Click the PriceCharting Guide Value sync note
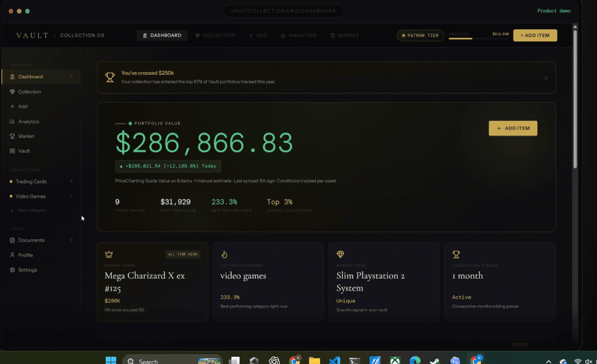 tap(225, 181)
